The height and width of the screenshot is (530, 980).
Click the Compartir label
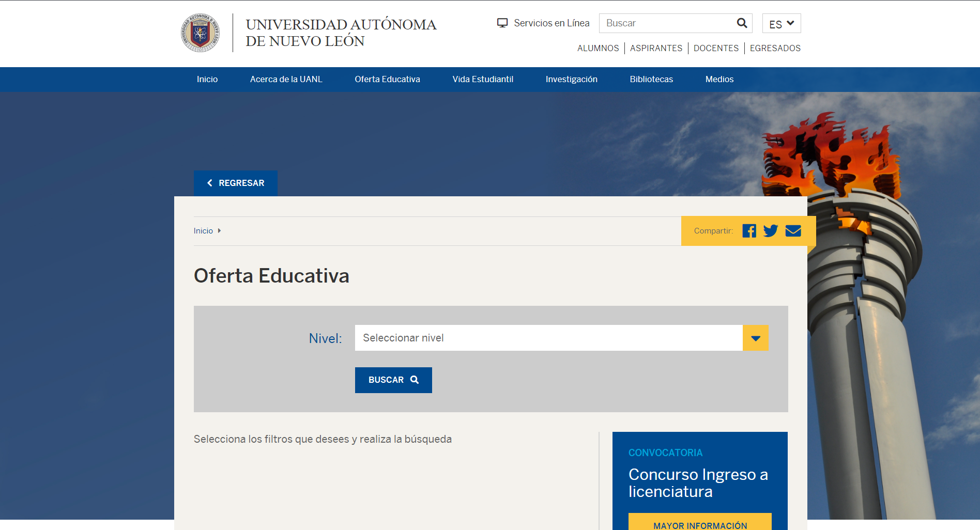coord(713,231)
